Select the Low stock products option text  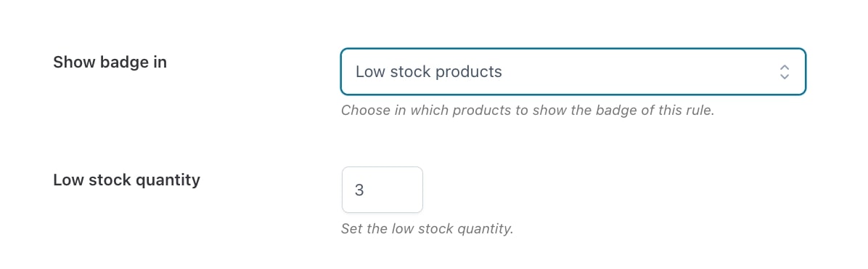428,71
